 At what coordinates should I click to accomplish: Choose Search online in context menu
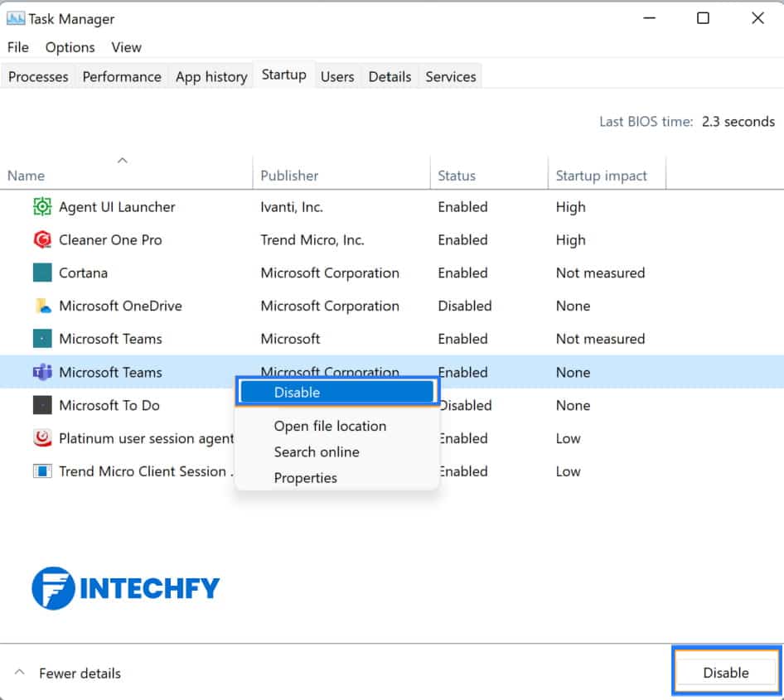point(317,452)
